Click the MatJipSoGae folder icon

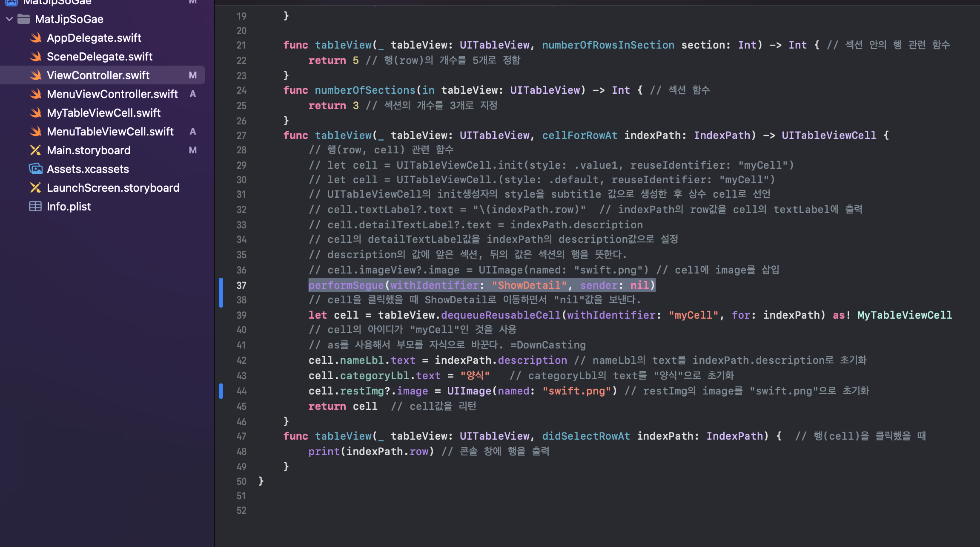23,19
